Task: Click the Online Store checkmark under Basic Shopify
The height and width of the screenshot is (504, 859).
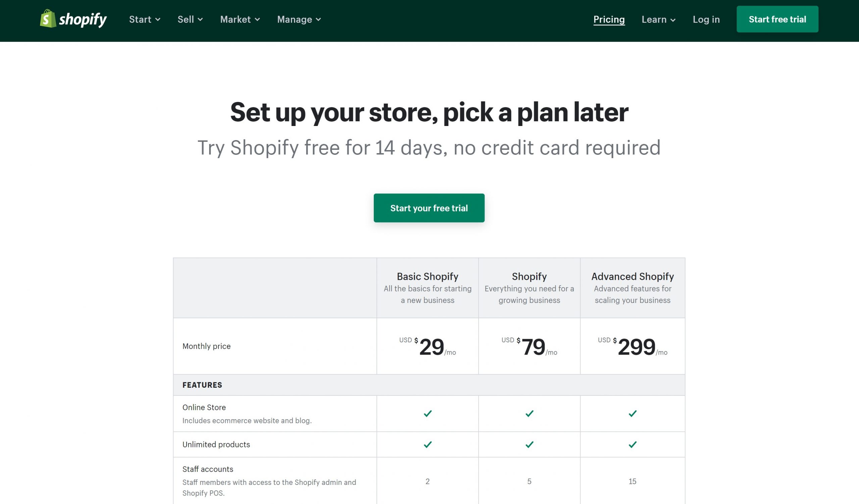Action: tap(427, 414)
